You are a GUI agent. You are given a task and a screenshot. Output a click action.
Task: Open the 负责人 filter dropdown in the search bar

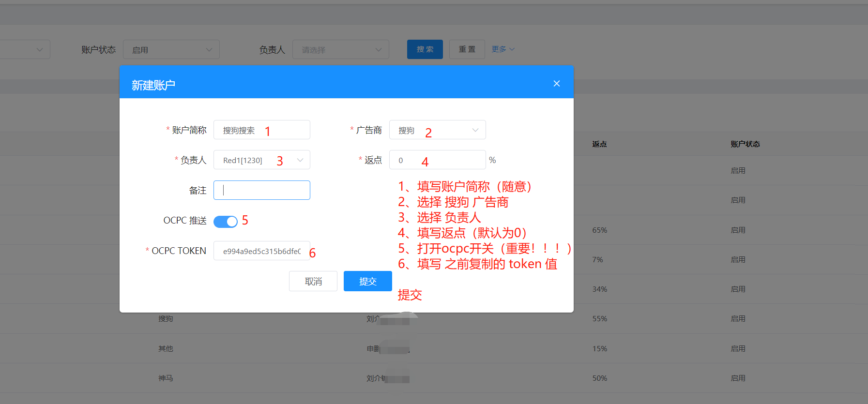tap(341, 49)
